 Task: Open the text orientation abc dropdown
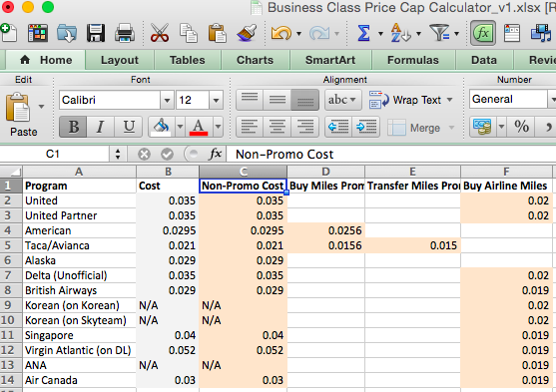[x=342, y=100]
